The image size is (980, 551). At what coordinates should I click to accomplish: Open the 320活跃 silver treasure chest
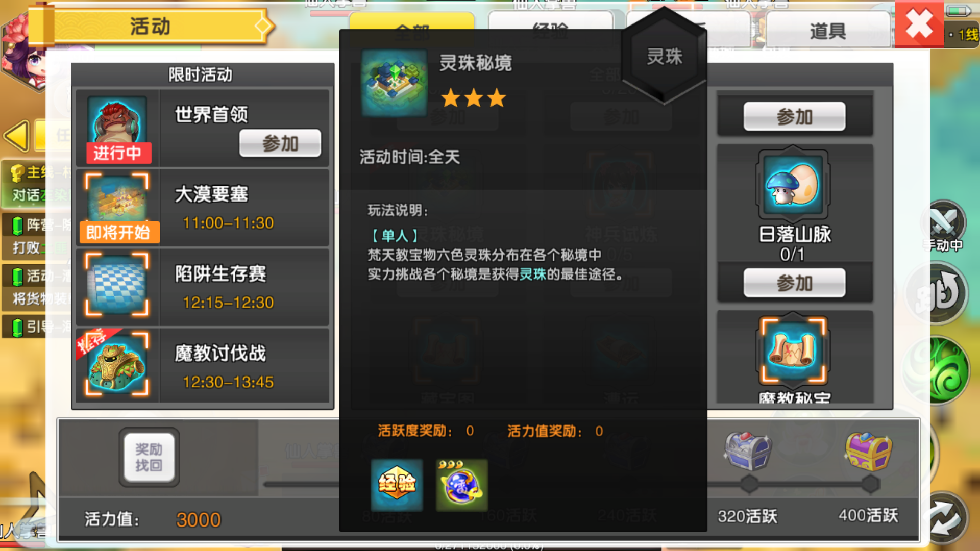click(748, 450)
